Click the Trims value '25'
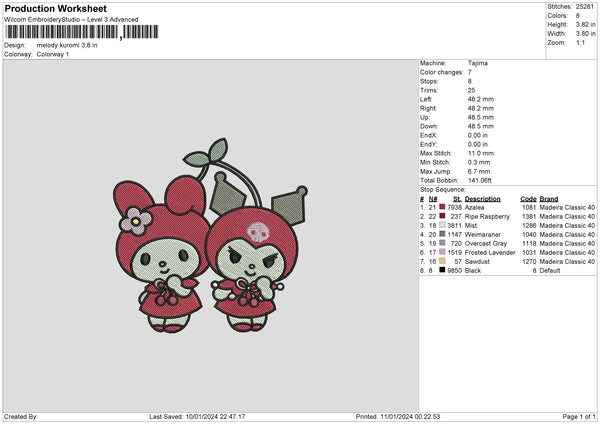This screenshot has height=424, width=600. [x=471, y=90]
